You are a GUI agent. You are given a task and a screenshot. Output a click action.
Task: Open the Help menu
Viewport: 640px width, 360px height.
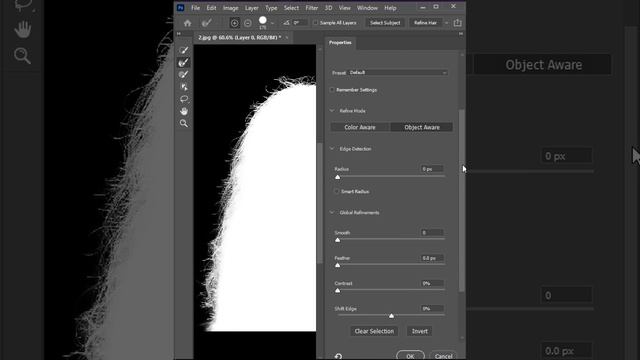[390, 8]
